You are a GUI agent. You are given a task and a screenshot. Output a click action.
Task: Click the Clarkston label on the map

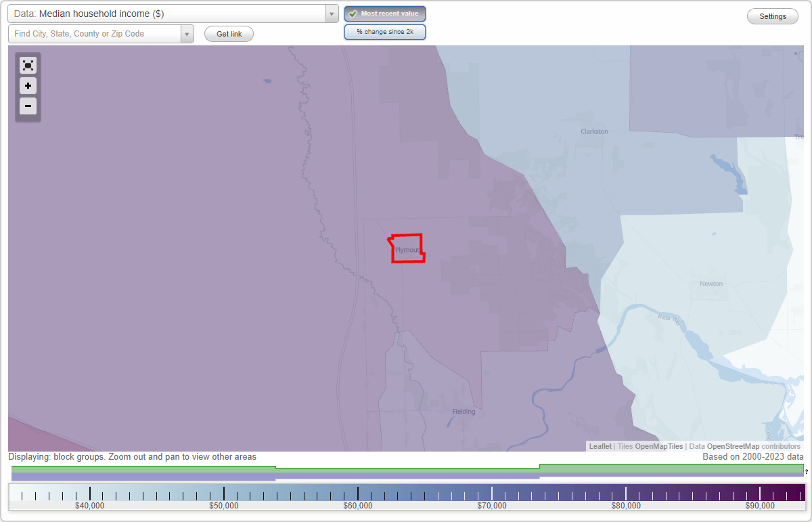(593, 131)
